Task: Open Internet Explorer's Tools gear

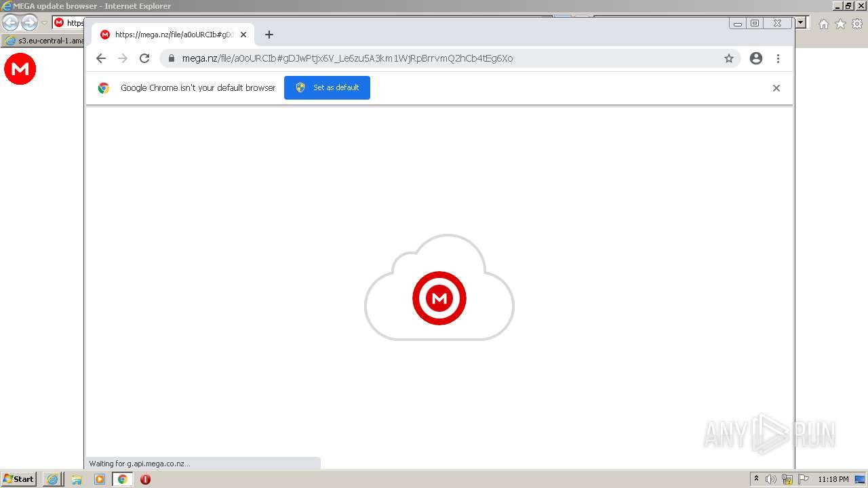Action: (x=857, y=24)
